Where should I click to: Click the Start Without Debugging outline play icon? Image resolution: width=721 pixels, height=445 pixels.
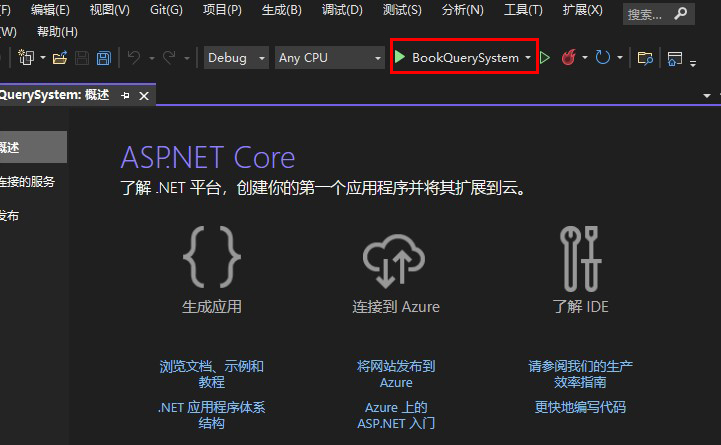coord(545,58)
